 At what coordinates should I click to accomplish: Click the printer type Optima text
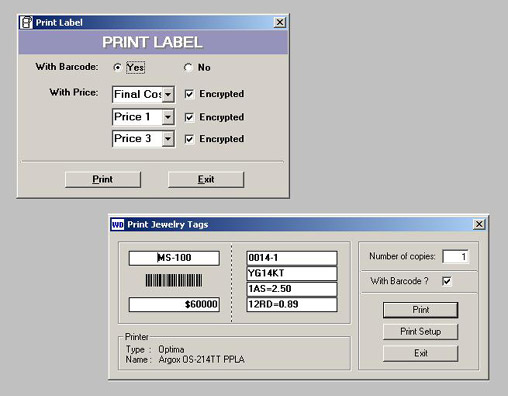pos(171,349)
